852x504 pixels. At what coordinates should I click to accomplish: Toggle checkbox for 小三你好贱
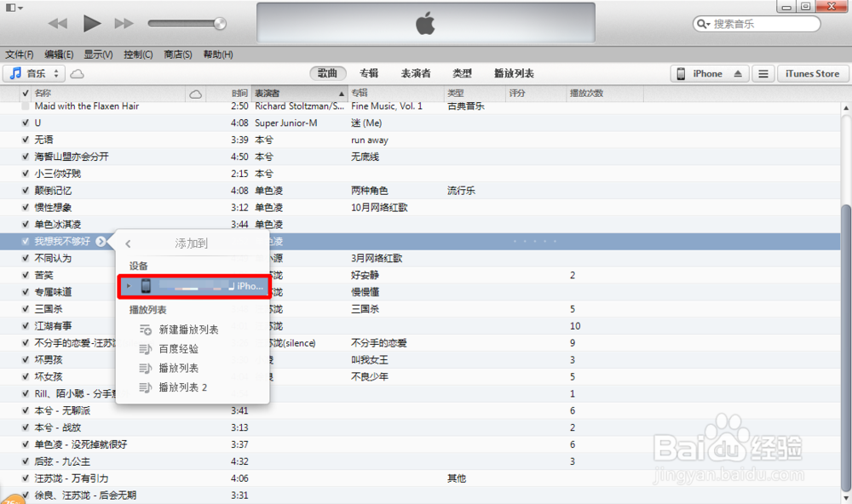click(x=25, y=174)
